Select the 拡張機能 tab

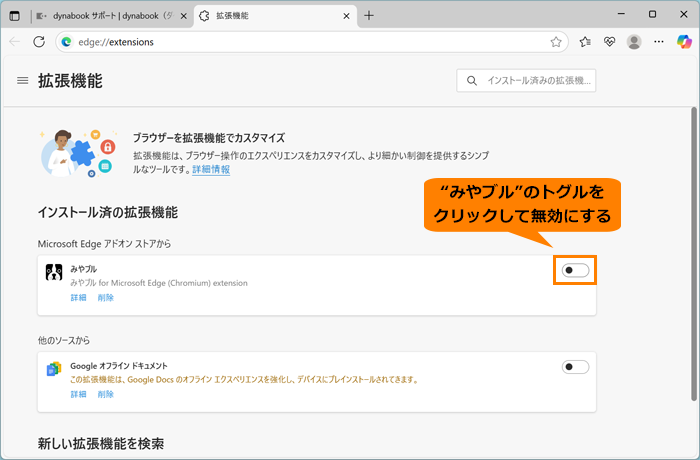tap(275, 16)
